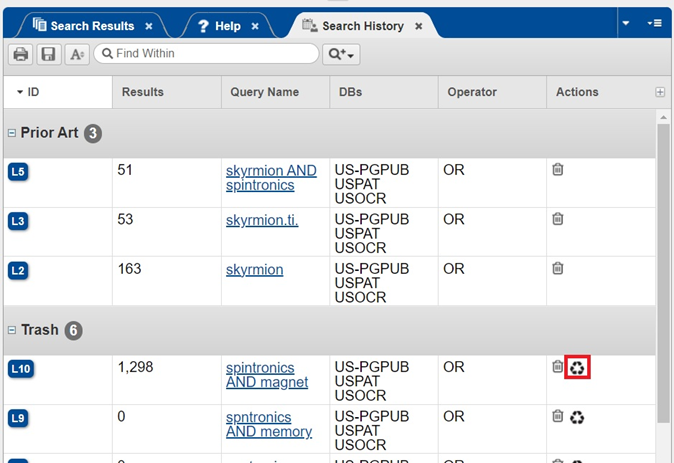Click the OR operator in L10 row
The height and width of the screenshot is (463, 674).
(454, 367)
